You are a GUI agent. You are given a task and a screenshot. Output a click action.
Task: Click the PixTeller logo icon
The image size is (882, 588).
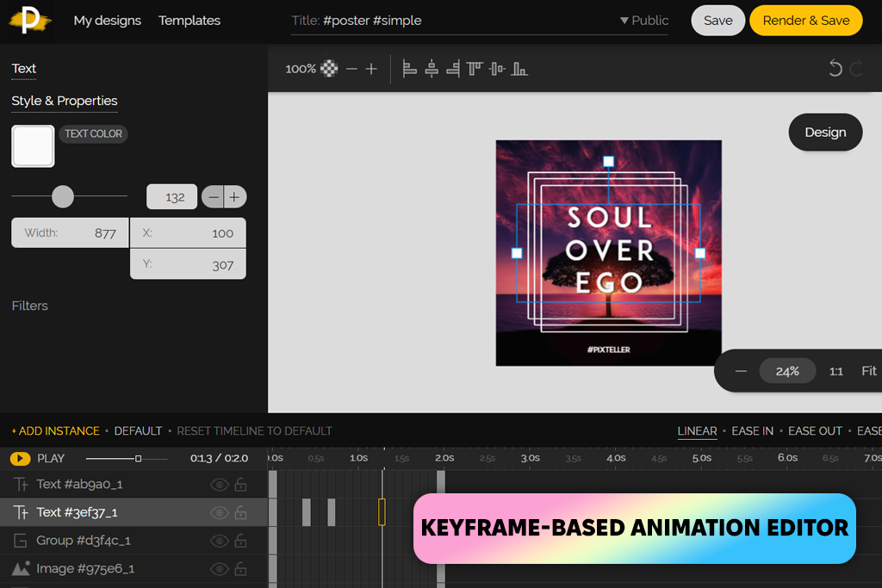30,21
